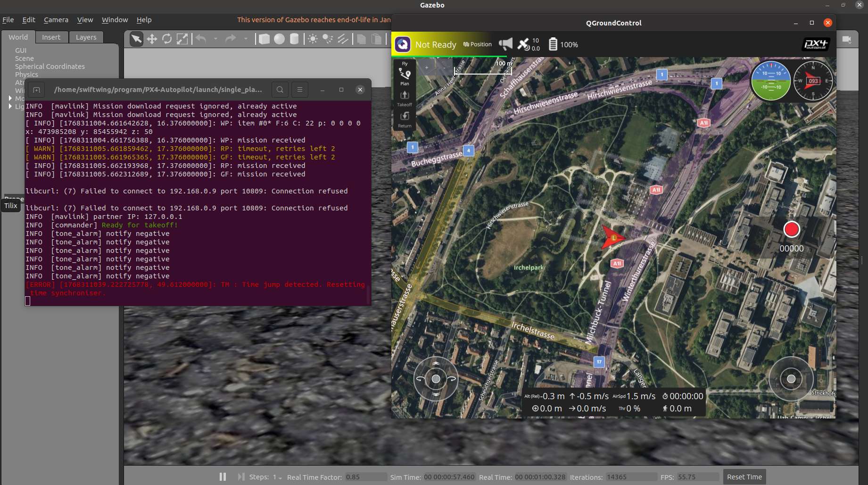Select Scene in the World tree
Screen dimensions: 868x485
click(25, 59)
